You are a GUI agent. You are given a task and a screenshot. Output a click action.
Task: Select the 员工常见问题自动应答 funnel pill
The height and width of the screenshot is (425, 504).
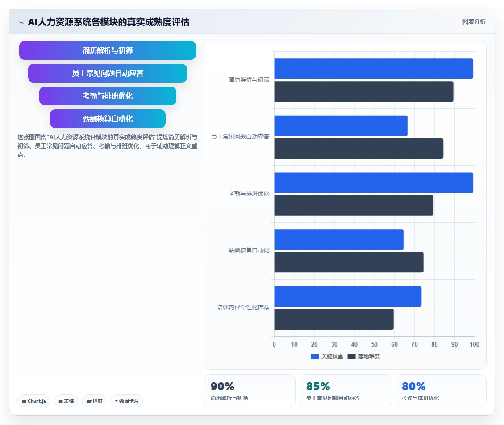(x=107, y=73)
